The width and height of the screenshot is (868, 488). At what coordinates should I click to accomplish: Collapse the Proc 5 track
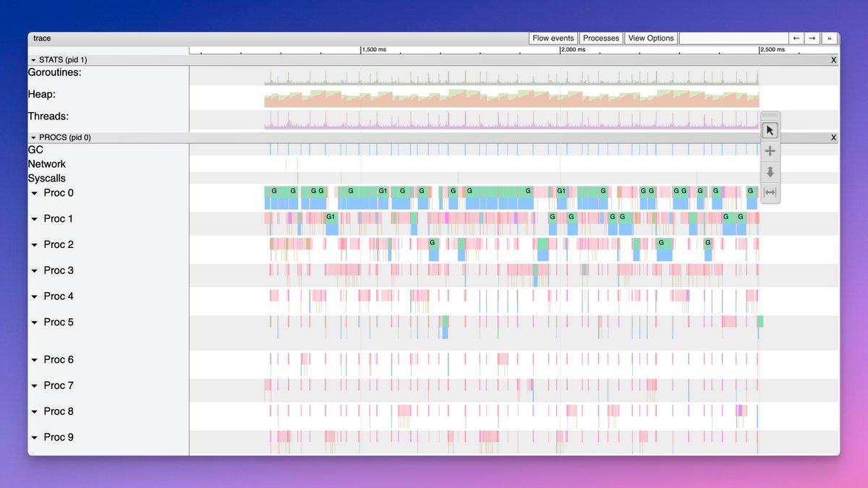tap(33, 322)
